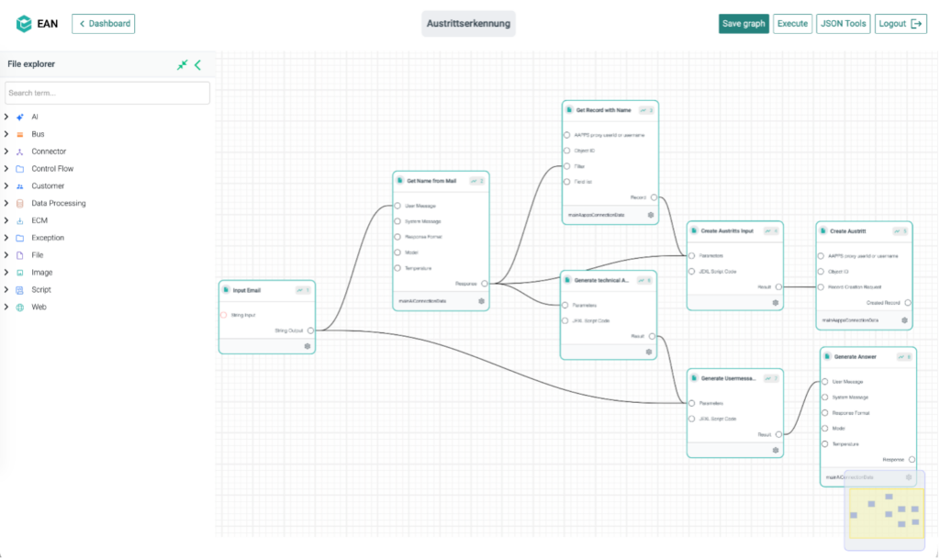Expand the AI category
940x560 pixels.
pyautogui.click(x=6, y=117)
